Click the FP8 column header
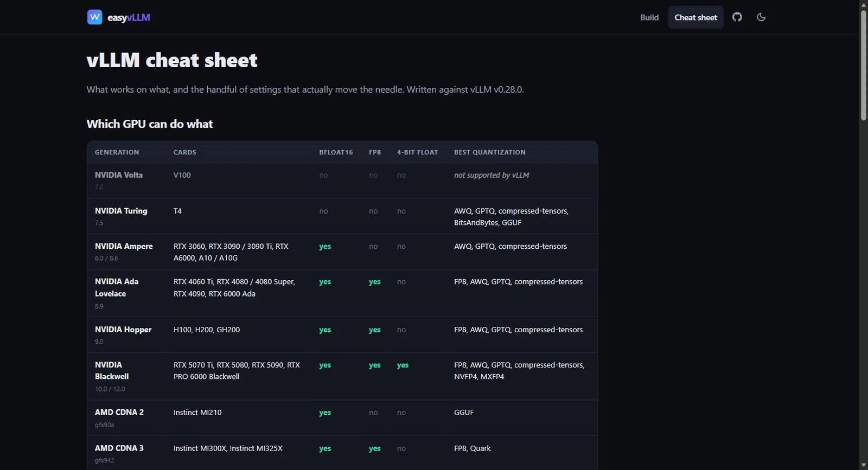This screenshot has width=868, height=470. (x=375, y=152)
